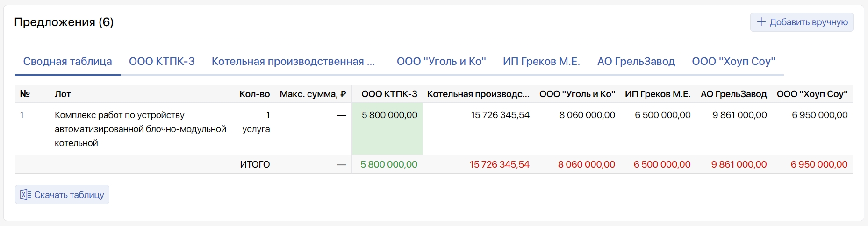Download the table via Скачать таблицу

69,195
